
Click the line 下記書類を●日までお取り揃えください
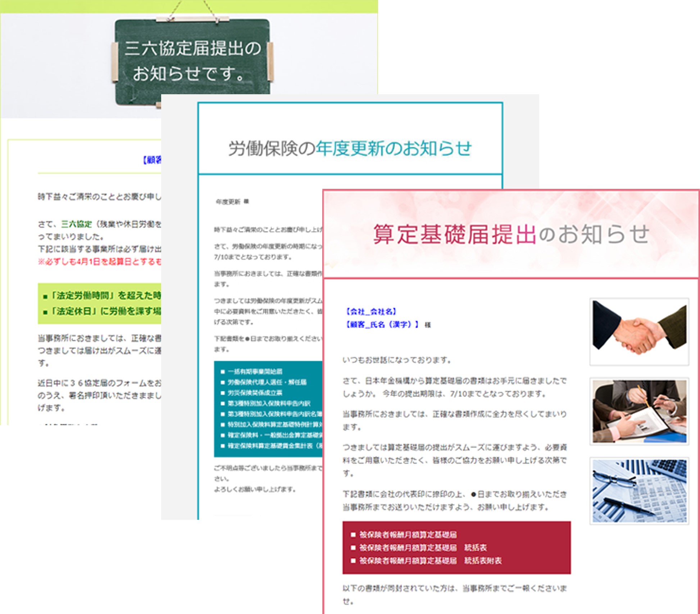point(268,338)
